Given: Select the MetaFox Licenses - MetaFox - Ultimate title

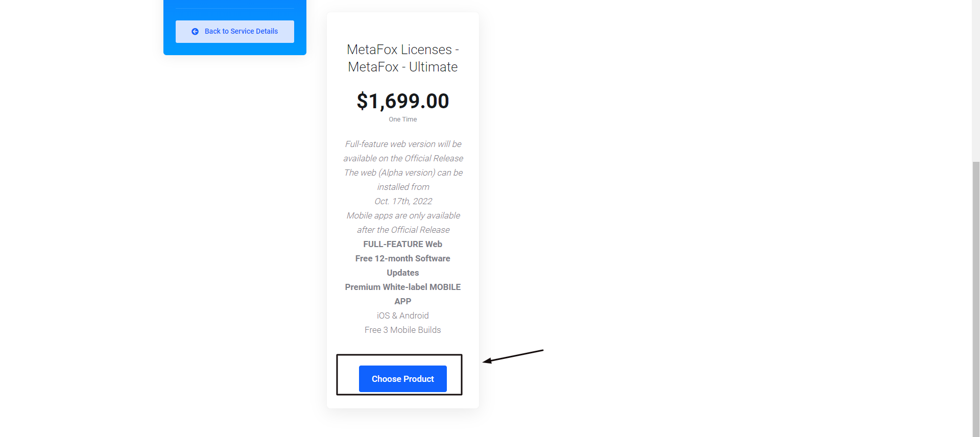Looking at the screenshot, I should click(x=402, y=58).
